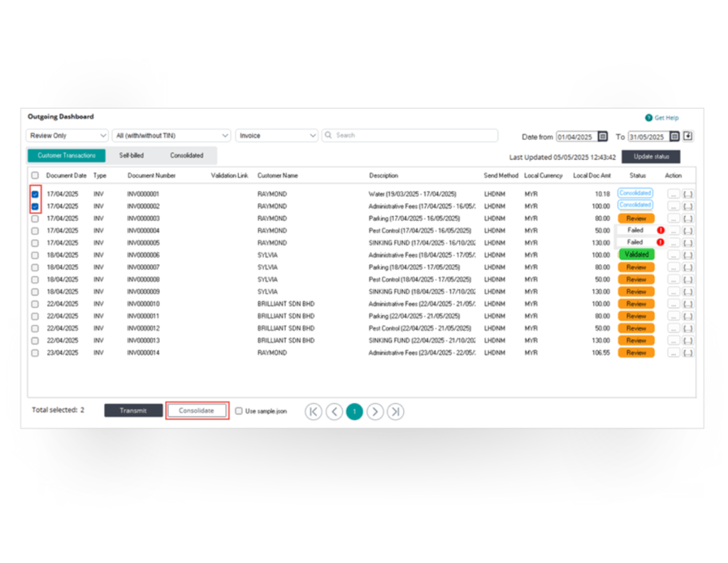728x563 pixels.
Task: Open the Invoice document type dropdown
Action: point(277,136)
